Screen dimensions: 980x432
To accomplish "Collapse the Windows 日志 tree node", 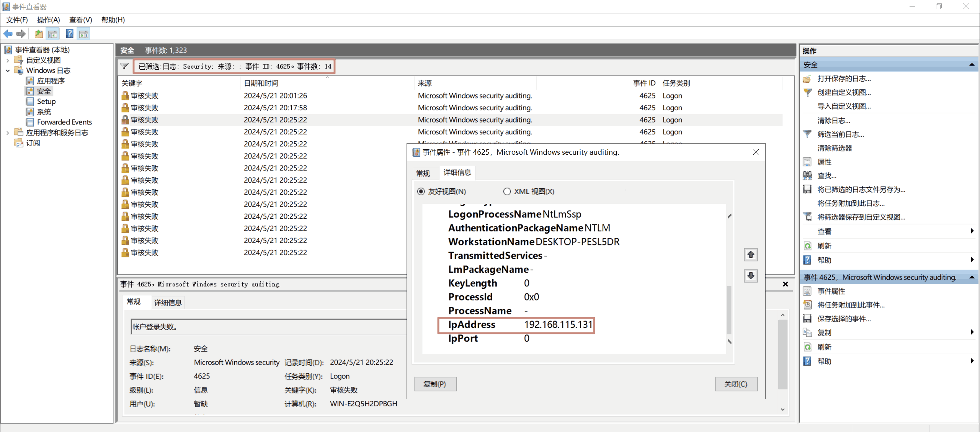I will pyautogui.click(x=8, y=70).
